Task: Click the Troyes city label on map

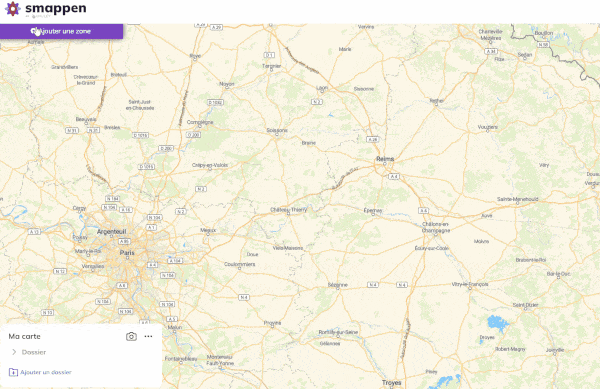Action: click(x=391, y=382)
